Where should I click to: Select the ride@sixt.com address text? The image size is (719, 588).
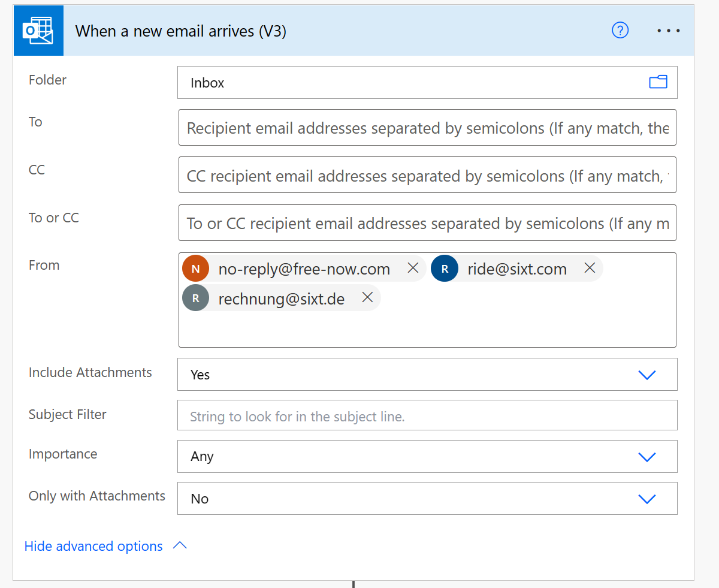tap(517, 269)
